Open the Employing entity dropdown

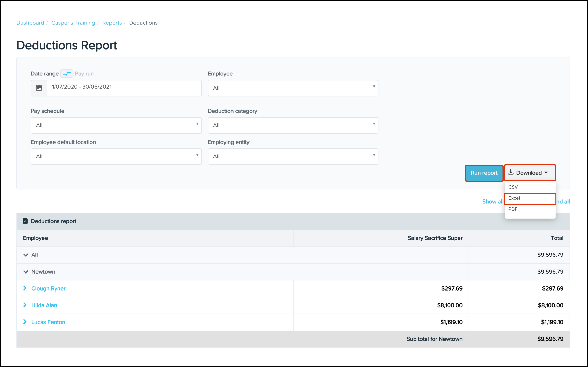click(x=293, y=156)
